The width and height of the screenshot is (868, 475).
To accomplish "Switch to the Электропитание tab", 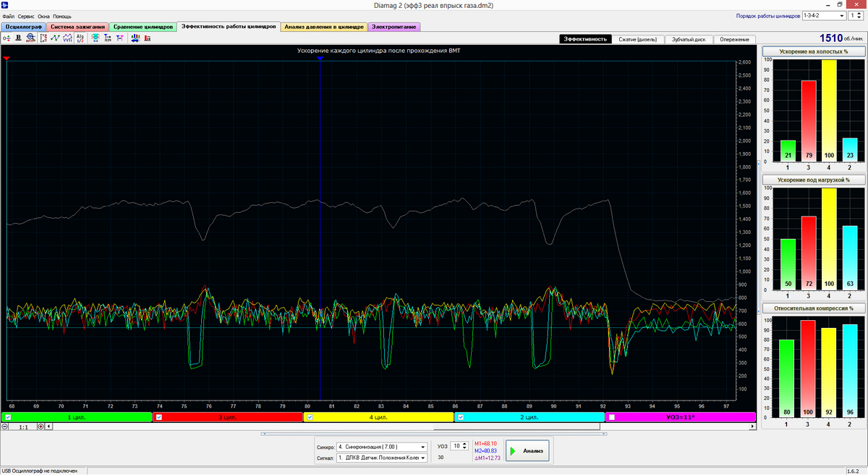I will click(394, 27).
